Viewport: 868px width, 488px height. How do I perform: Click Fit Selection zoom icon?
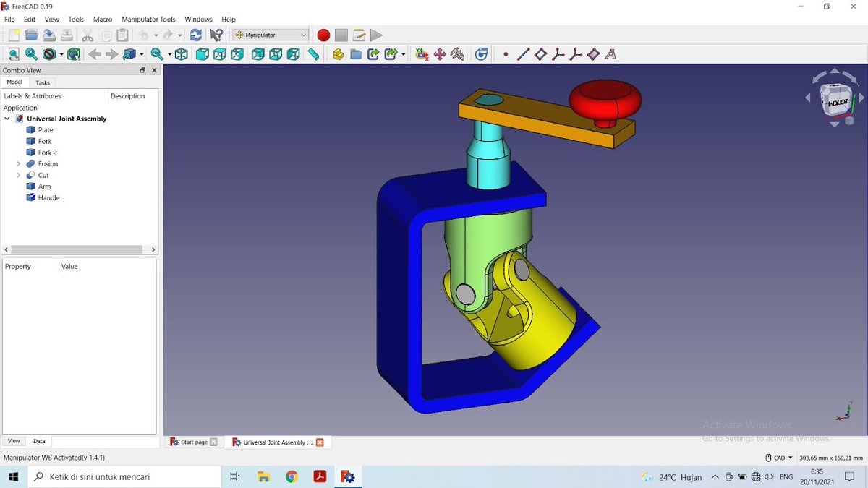(x=31, y=54)
